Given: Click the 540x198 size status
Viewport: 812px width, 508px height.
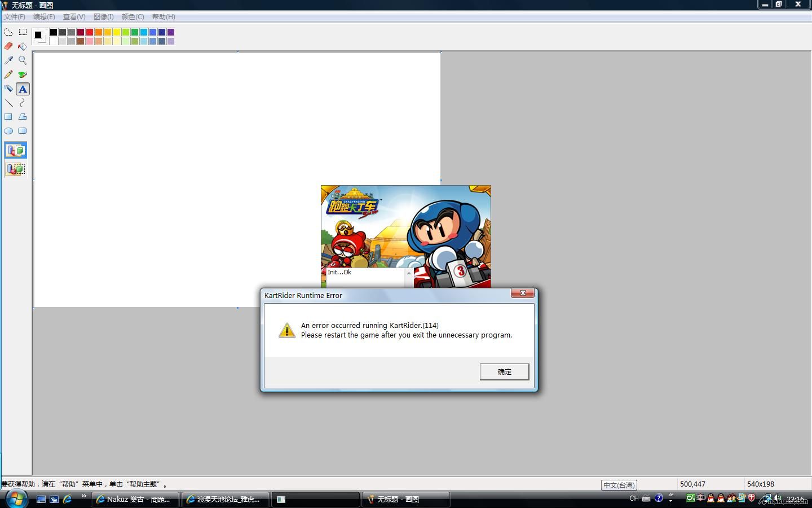Looking at the screenshot, I should tap(761, 484).
